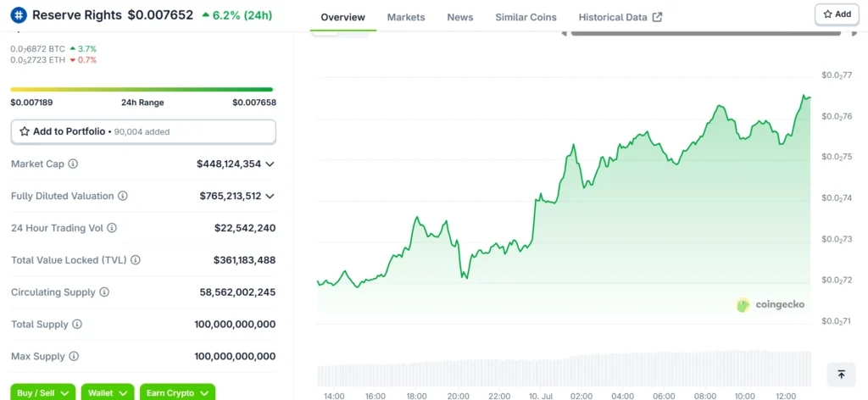Click the trading volume $22,542,240
Image resolution: width=868 pixels, height=400 pixels.
[245, 228]
